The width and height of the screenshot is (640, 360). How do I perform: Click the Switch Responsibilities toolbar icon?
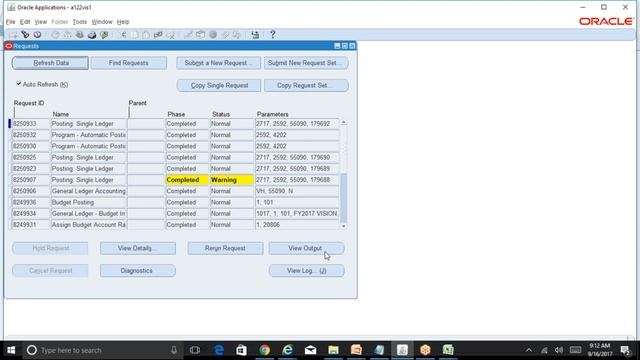[80, 35]
